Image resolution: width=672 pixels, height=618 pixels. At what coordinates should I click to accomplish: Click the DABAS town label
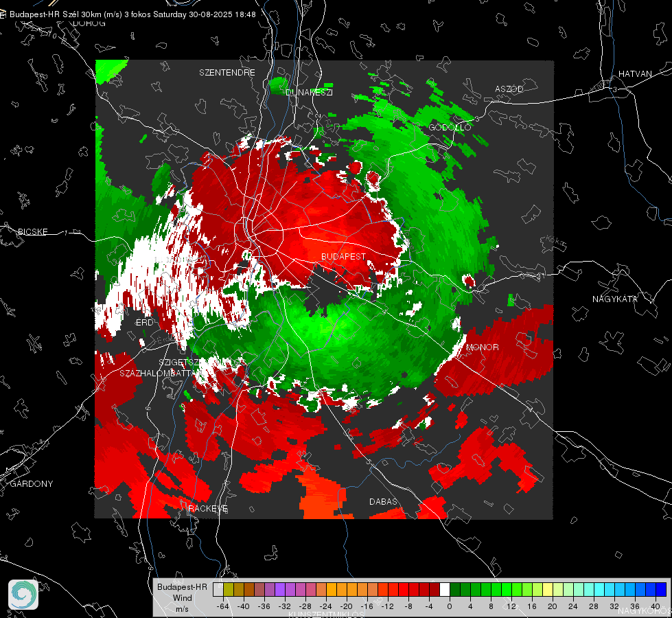383,502
